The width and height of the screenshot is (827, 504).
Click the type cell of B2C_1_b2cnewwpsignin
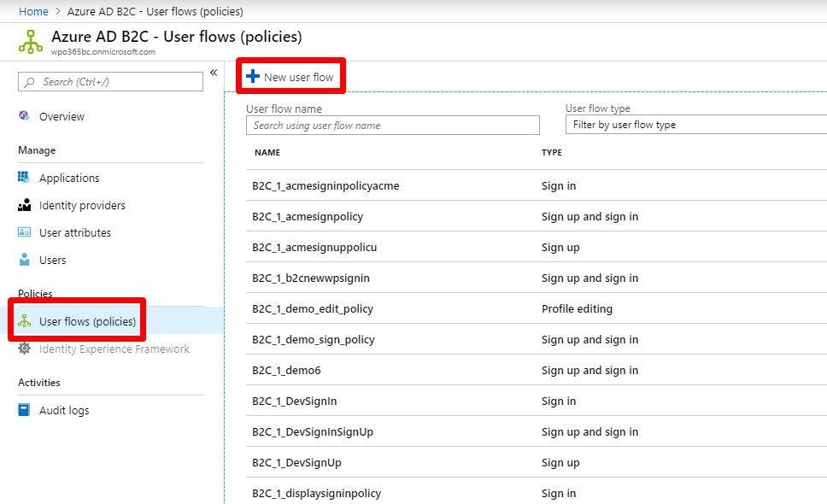[589, 278]
